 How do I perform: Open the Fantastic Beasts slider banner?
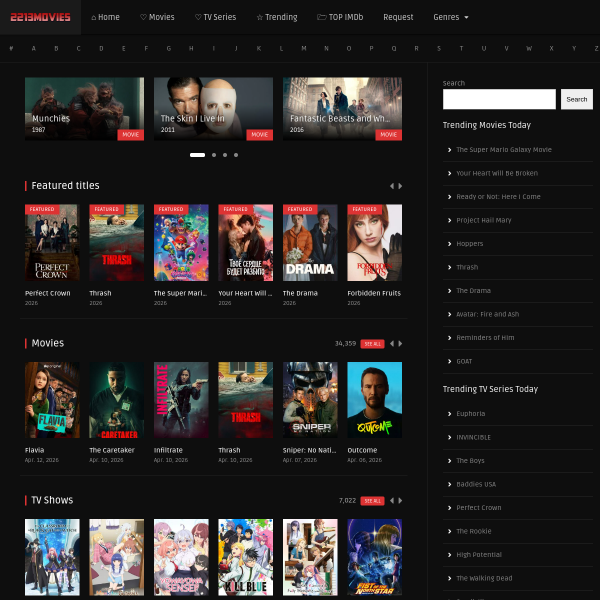click(342, 109)
